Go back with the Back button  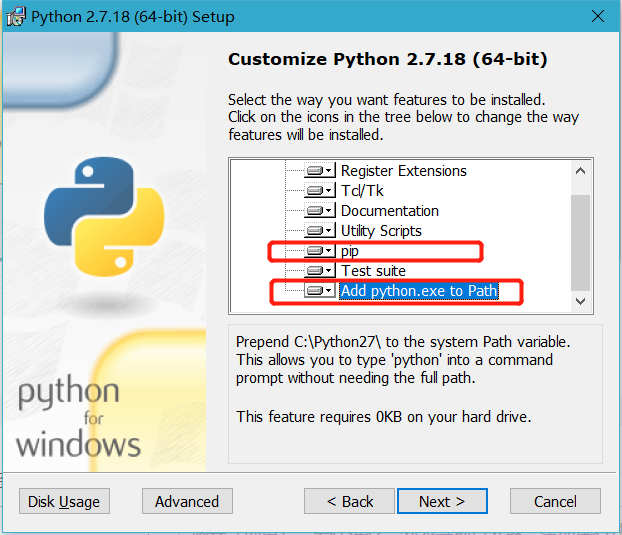pyautogui.click(x=349, y=501)
